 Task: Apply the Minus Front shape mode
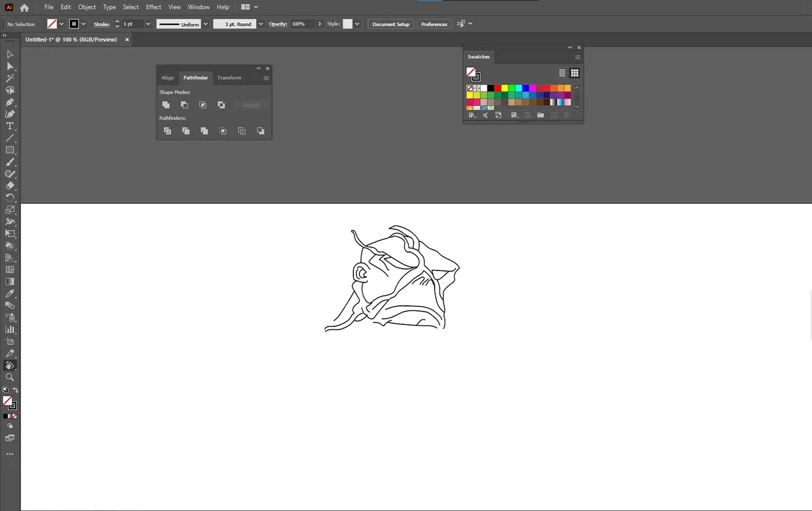point(184,105)
